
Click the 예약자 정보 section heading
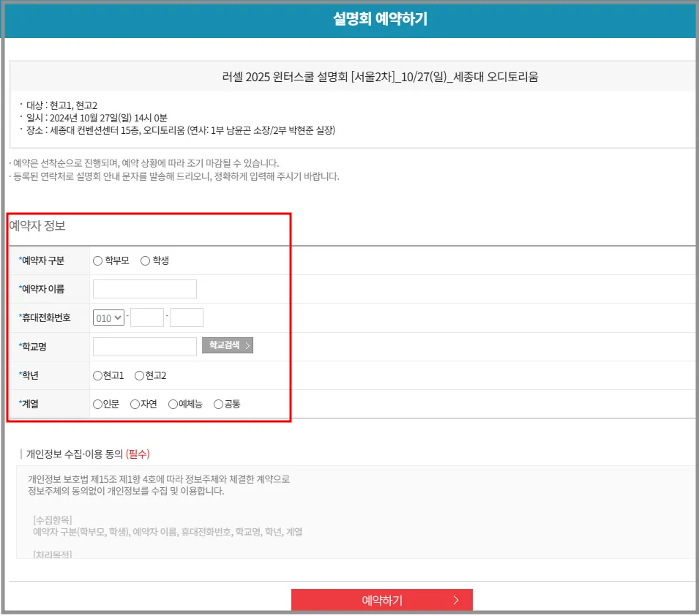coord(37,226)
